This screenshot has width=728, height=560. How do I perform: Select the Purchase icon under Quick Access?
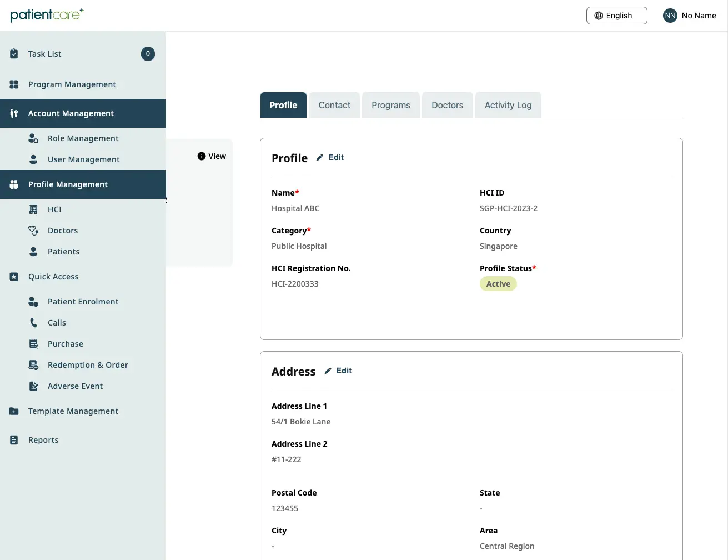click(x=33, y=343)
